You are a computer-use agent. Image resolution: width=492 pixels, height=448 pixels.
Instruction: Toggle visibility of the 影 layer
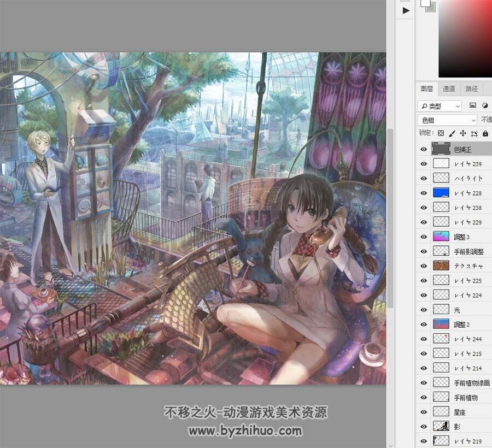[x=424, y=426]
